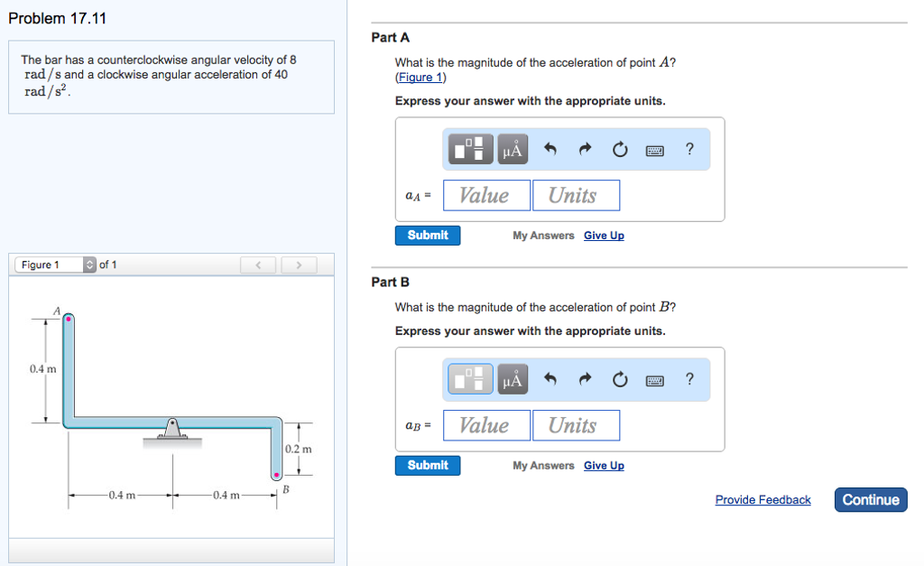Viewport: 924px width, 566px height.
Task: Open the Give Up link for Part B
Action: 604,465
